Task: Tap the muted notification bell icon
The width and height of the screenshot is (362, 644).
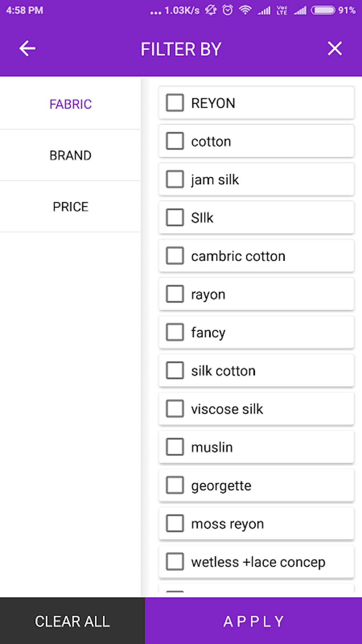Action: coord(211,10)
